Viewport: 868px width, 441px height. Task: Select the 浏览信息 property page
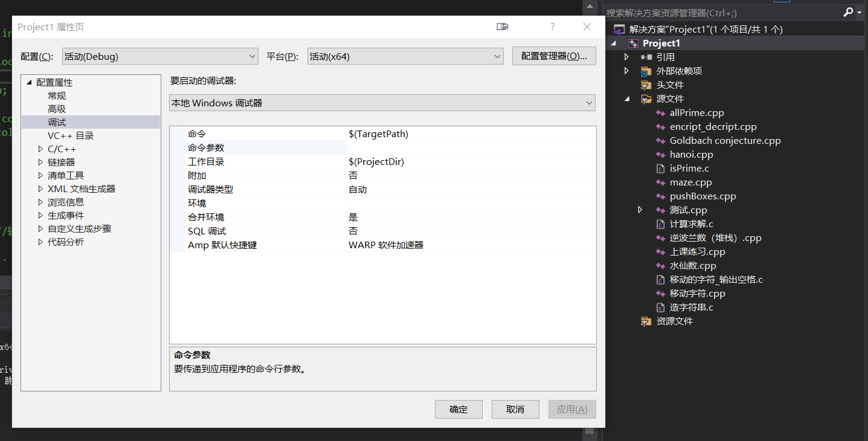(66, 202)
